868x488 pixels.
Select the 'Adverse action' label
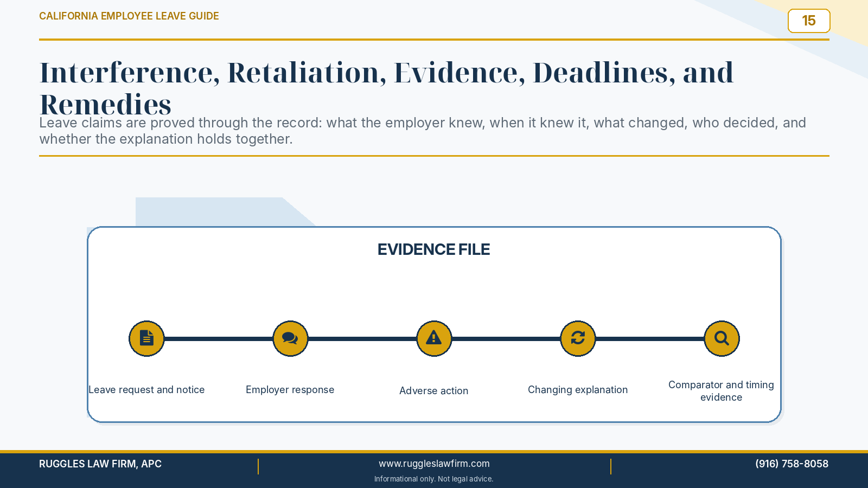(434, 390)
